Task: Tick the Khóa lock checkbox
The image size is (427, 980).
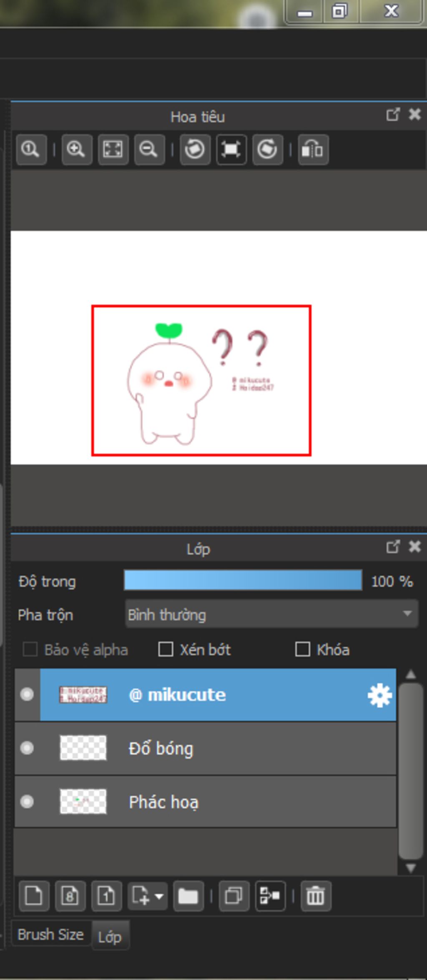Action: point(302,649)
